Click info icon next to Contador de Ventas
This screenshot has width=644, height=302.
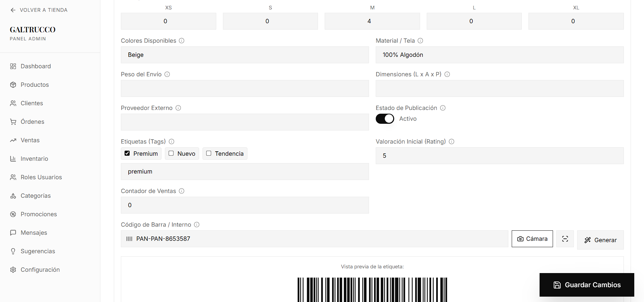coord(182,191)
